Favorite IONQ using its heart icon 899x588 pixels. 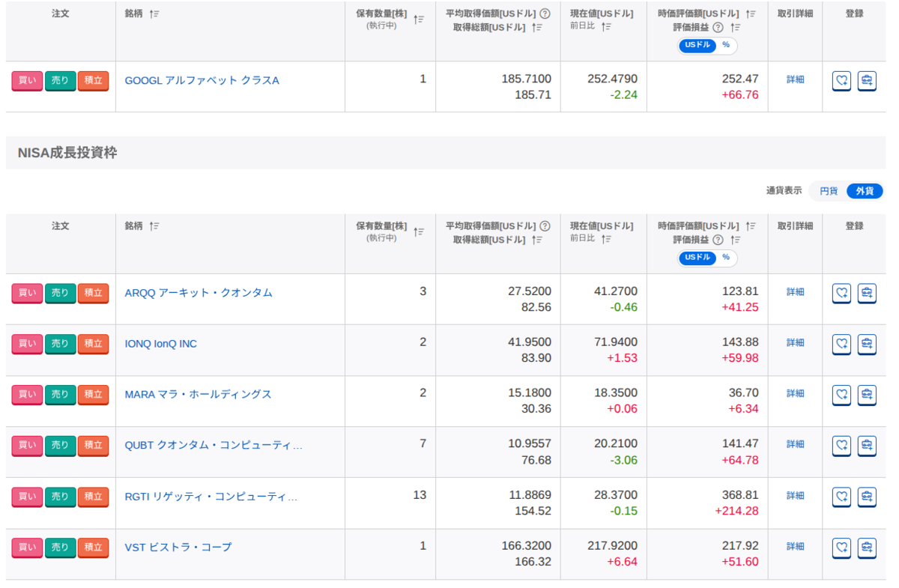point(841,345)
